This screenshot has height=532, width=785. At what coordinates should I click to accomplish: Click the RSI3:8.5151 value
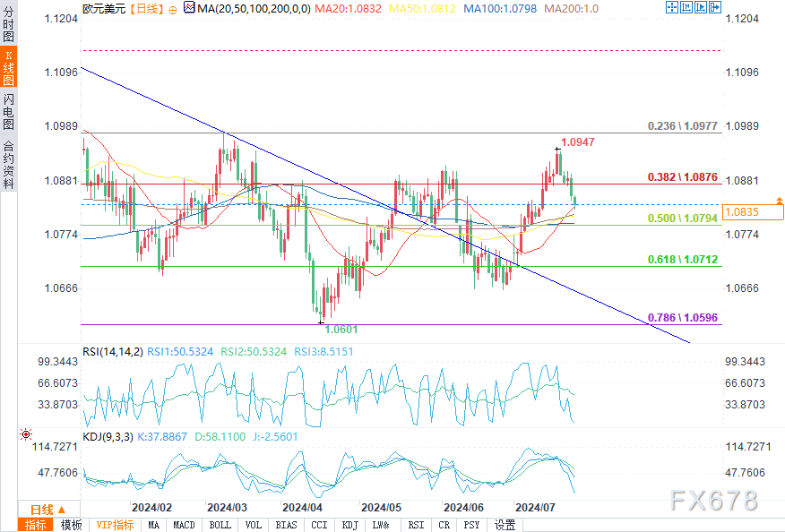pos(323,352)
